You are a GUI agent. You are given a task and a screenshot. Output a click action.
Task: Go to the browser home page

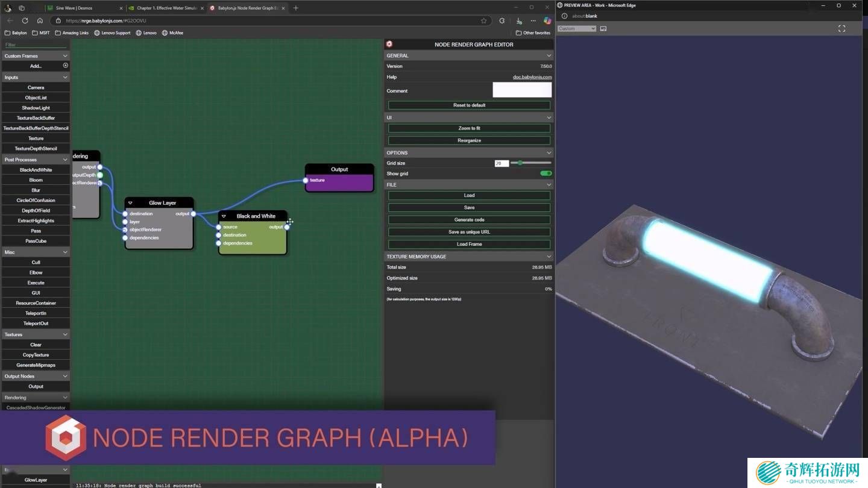pos(40,20)
